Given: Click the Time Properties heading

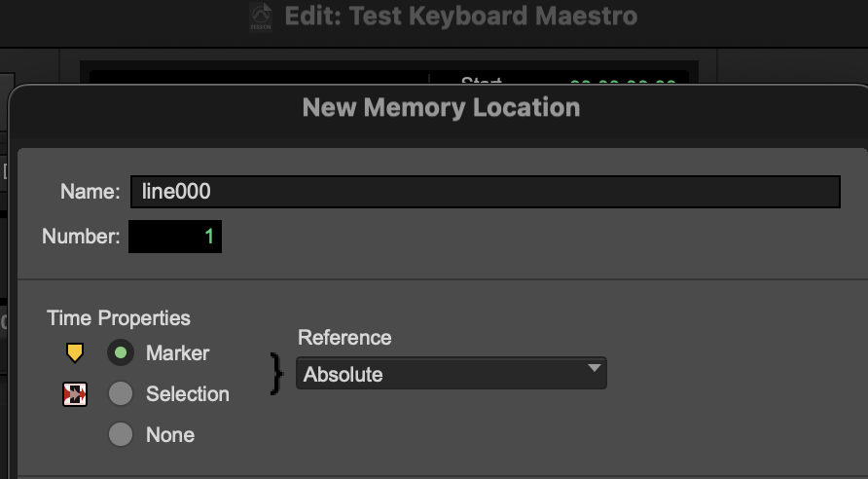Looking at the screenshot, I should [119, 317].
